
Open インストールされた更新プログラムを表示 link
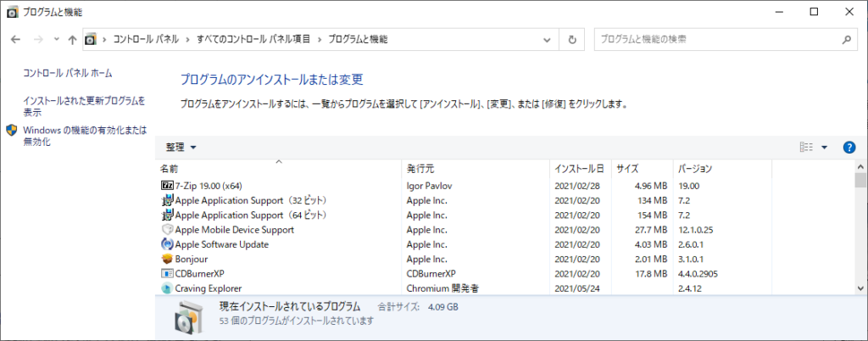[84, 107]
